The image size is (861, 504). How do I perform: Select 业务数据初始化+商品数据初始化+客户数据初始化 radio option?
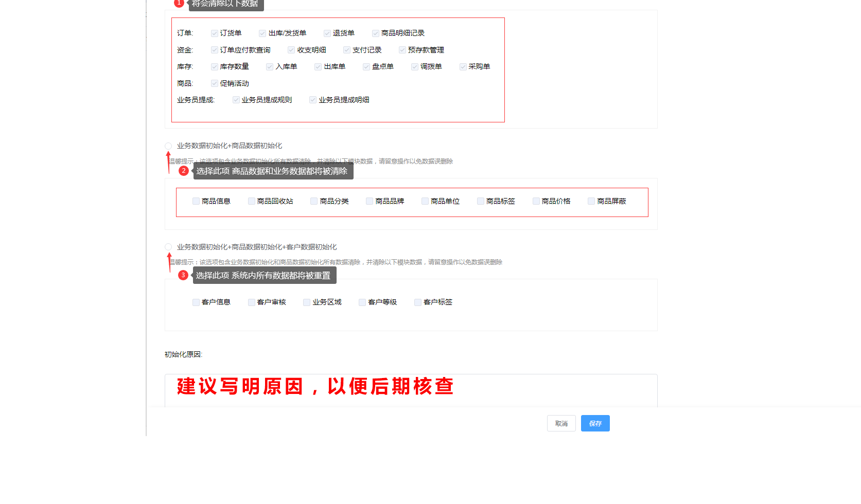[x=168, y=247]
